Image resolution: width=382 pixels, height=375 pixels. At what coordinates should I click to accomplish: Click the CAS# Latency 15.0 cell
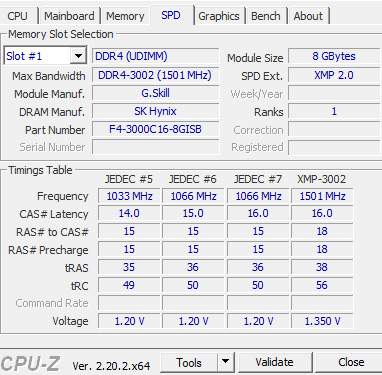tap(193, 213)
